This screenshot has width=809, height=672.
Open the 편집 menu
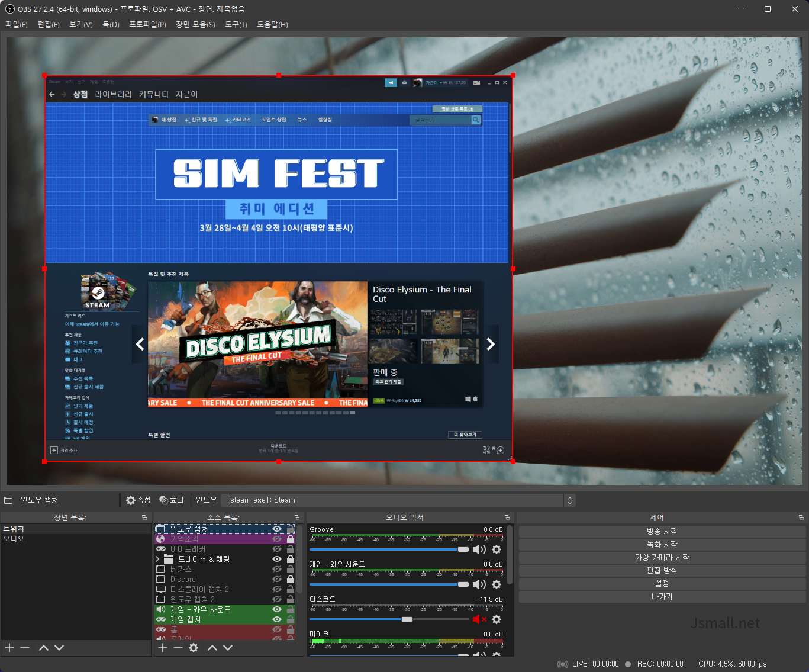(49, 24)
